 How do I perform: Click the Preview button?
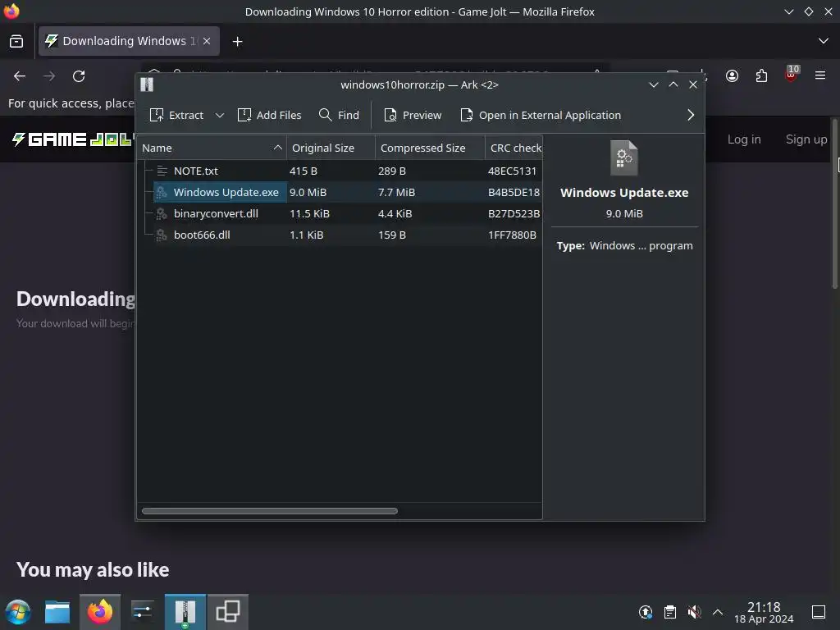(413, 115)
